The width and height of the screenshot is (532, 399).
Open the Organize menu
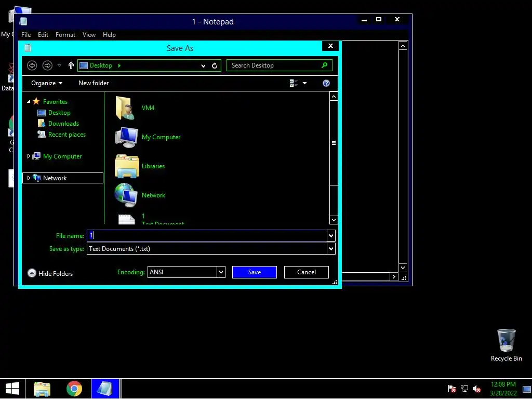coord(47,83)
